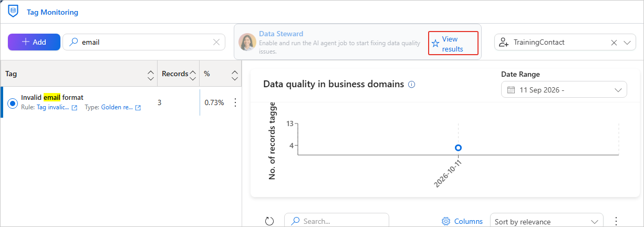Open the Sort by relevance dropdown

coord(547,221)
